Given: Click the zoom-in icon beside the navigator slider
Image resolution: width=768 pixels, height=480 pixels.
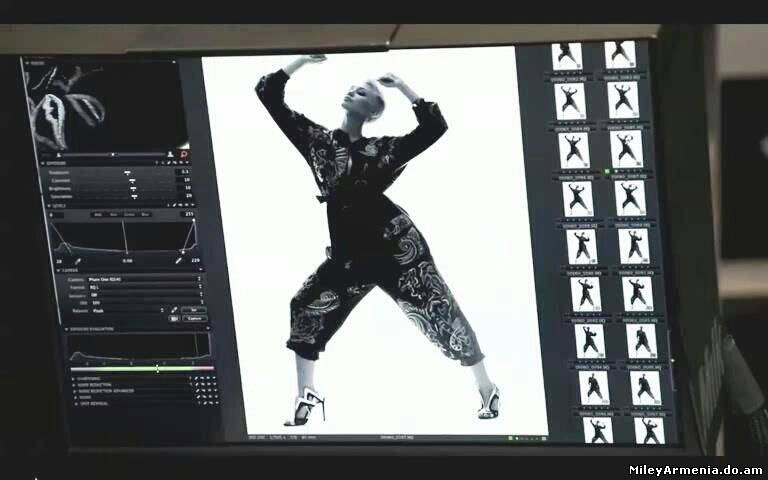Looking at the screenshot, I should click(x=170, y=154).
